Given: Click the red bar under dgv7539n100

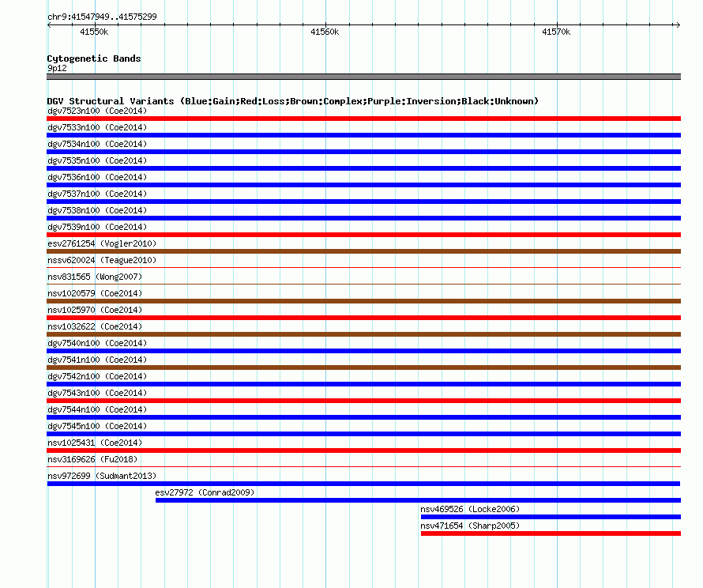Looking at the screenshot, I should pos(363,235).
